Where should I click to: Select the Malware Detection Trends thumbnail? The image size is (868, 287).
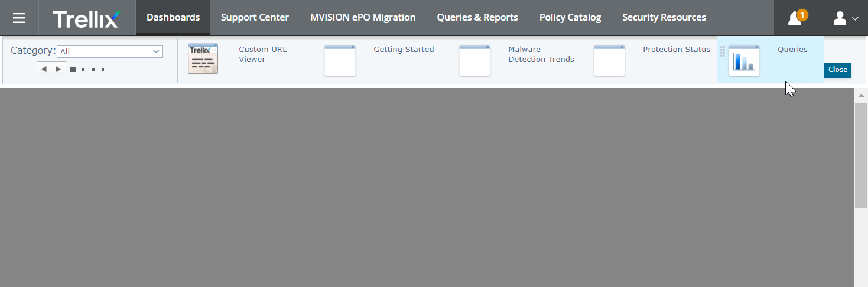(474, 61)
